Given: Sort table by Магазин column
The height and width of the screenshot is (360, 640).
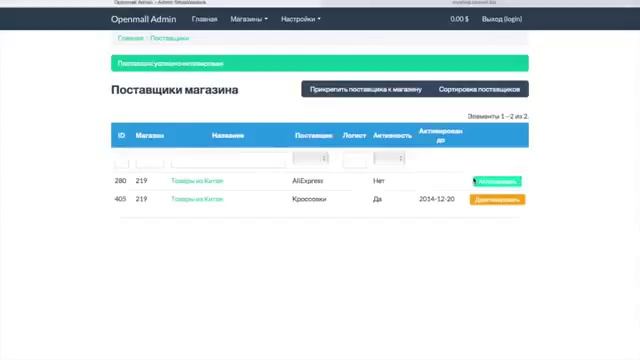Looking at the screenshot, I should coord(150,136).
